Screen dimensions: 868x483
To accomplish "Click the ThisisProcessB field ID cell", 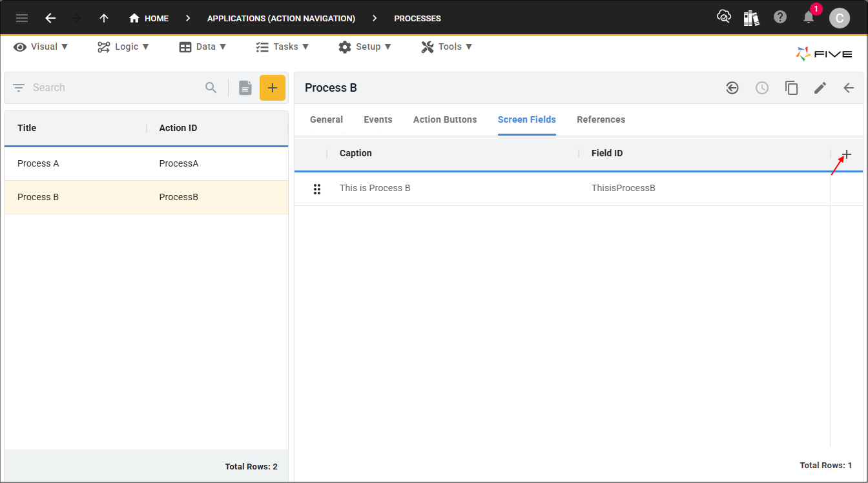I will [623, 188].
